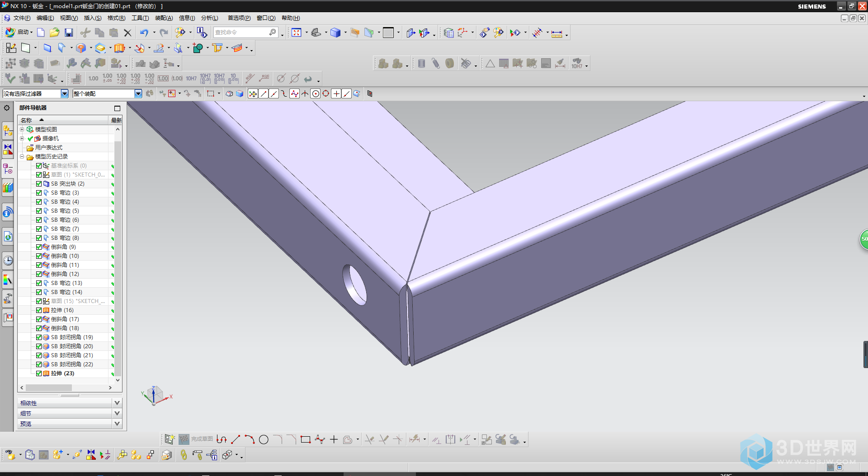Click the 最新 column header

pos(116,120)
